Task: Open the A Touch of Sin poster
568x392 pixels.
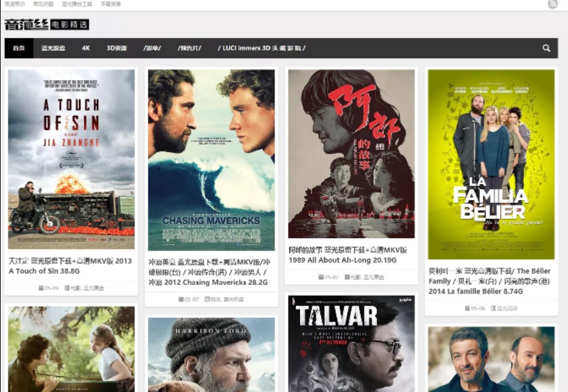Action: pyautogui.click(x=71, y=159)
